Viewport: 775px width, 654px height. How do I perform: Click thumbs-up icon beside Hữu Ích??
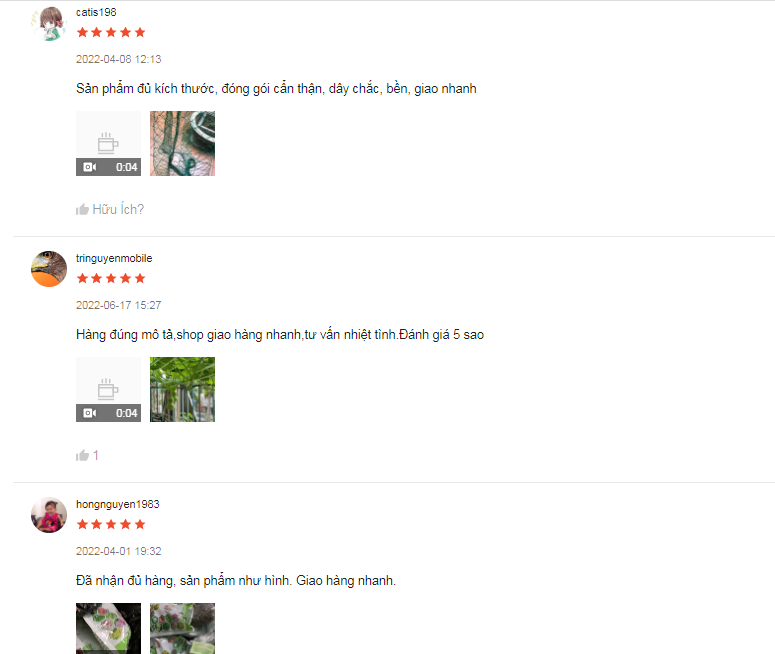[x=82, y=210]
